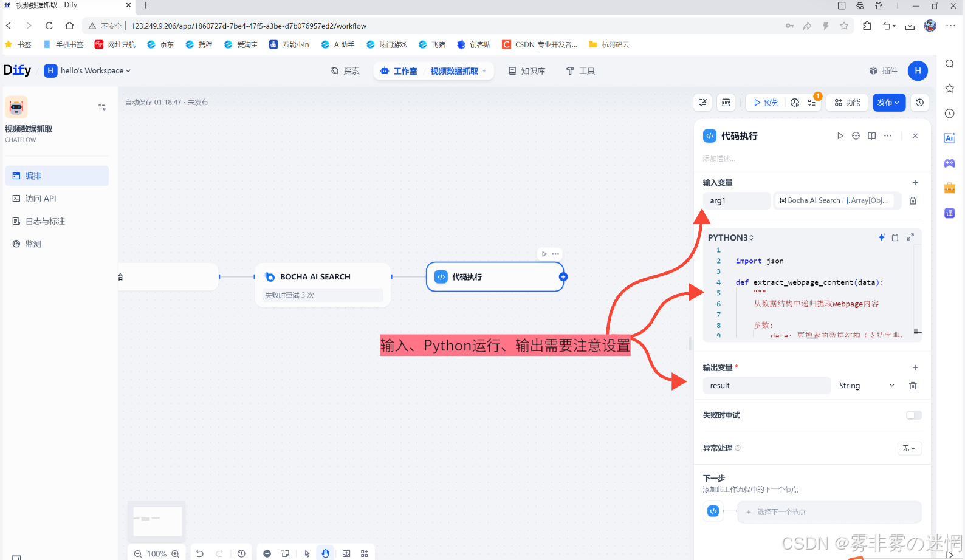The width and height of the screenshot is (965, 560).
Task: Add a new input variable
Action: click(915, 183)
